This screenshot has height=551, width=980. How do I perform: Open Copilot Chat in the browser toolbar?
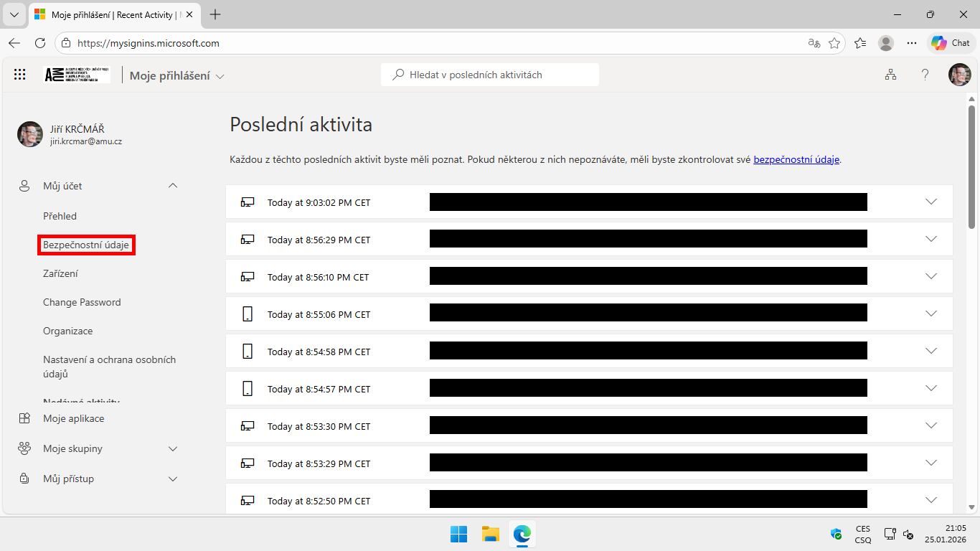pyautogui.click(x=951, y=42)
